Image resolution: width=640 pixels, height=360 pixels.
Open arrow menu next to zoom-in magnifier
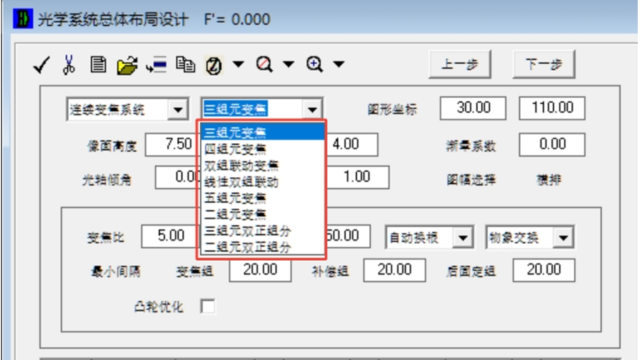[339, 64]
